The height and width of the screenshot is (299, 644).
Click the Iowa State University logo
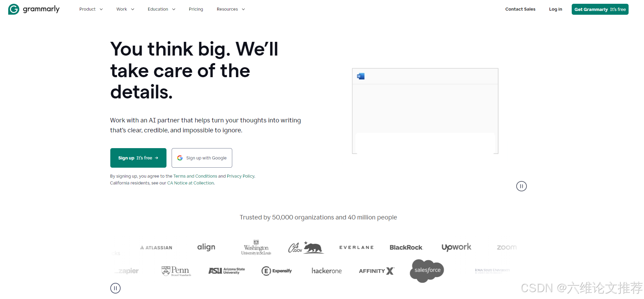pyautogui.click(x=492, y=271)
